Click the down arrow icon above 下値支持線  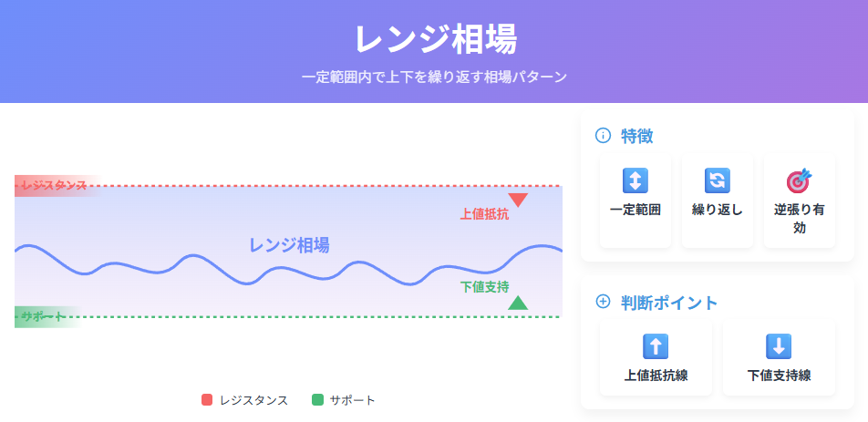click(779, 346)
